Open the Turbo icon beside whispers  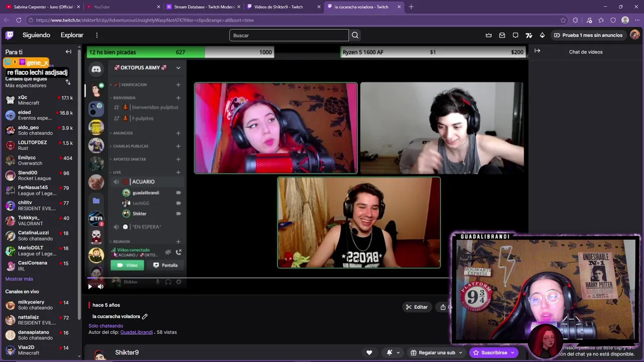point(529,35)
